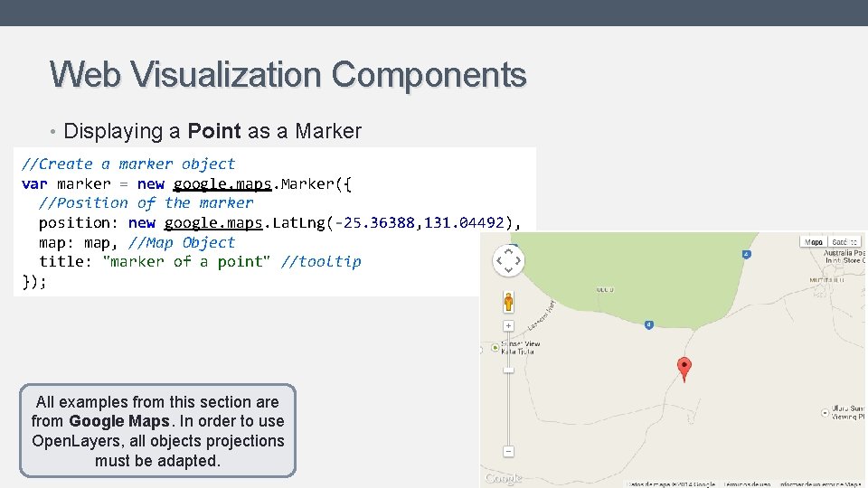Image resolution: width=868 pixels, height=488 pixels.
Task: Open the Términos de uso link
Action: (x=746, y=483)
